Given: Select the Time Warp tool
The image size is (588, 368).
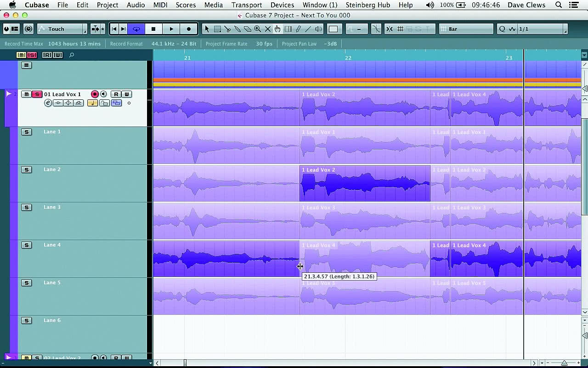Looking at the screenshot, I should [x=288, y=29].
